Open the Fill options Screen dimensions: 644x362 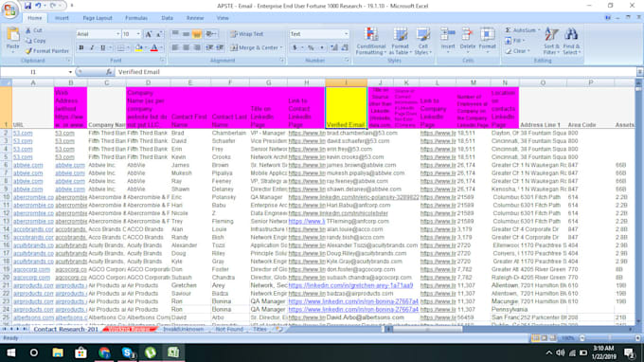[514, 41]
